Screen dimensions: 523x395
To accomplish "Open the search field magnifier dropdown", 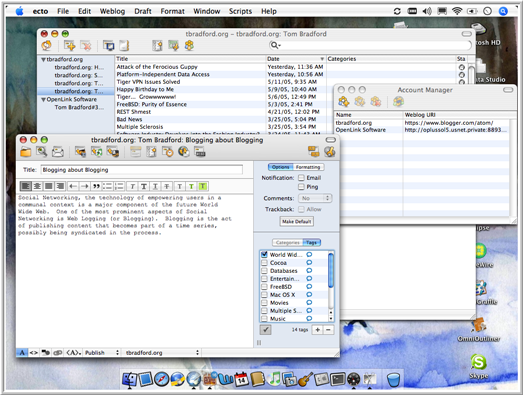I will click(275, 45).
